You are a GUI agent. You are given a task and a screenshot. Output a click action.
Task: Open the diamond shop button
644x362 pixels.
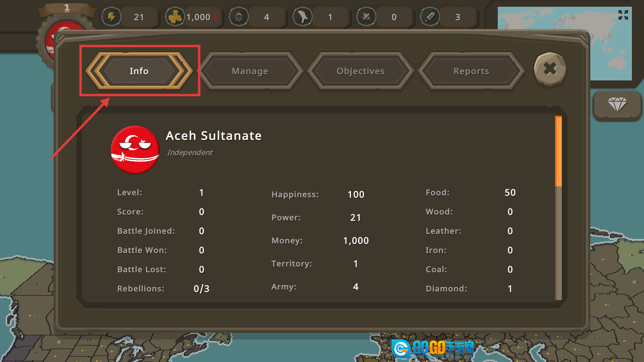coord(617,105)
